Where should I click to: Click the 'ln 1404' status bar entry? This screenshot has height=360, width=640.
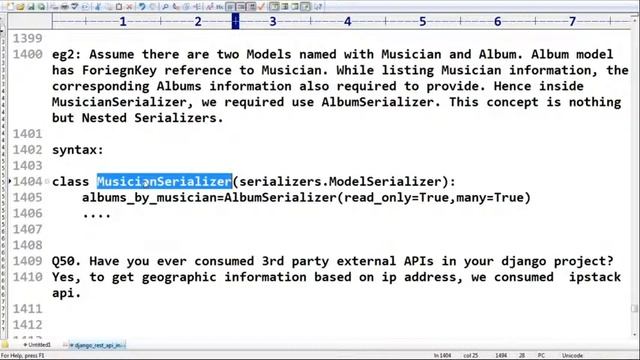(x=442, y=356)
